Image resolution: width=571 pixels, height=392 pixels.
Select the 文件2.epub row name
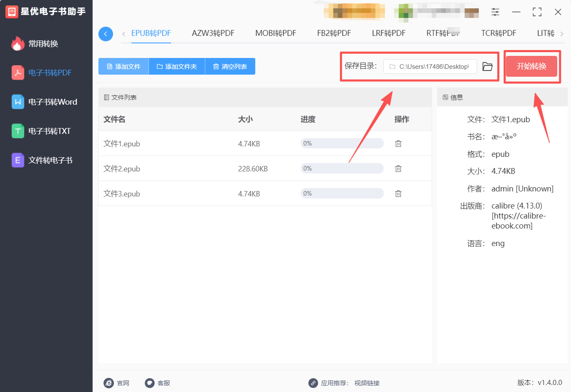click(122, 169)
